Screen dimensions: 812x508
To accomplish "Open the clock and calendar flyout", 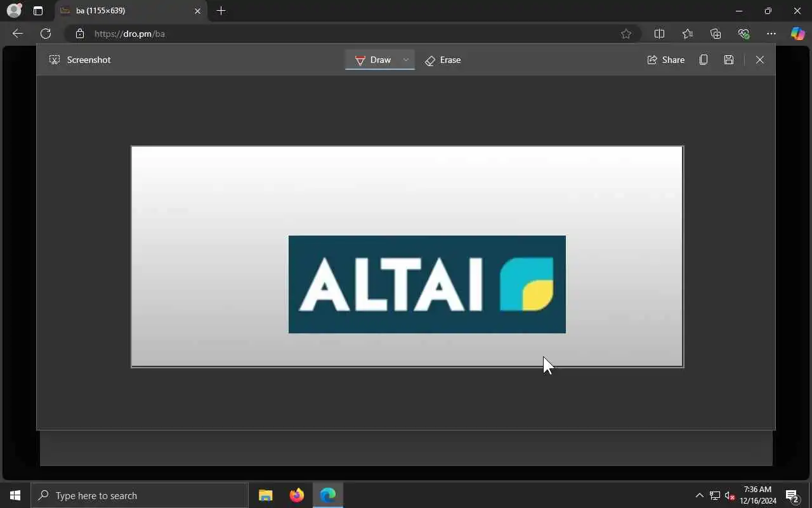I will (758, 495).
